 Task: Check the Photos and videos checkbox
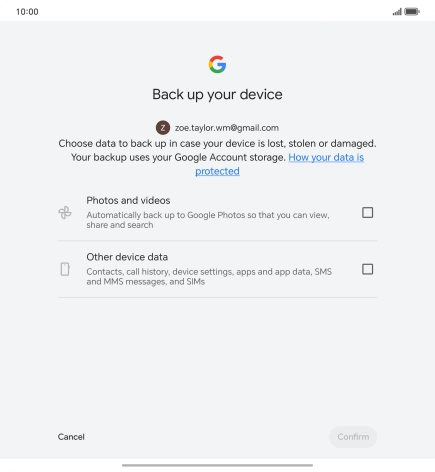pyautogui.click(x=367, y=212)
